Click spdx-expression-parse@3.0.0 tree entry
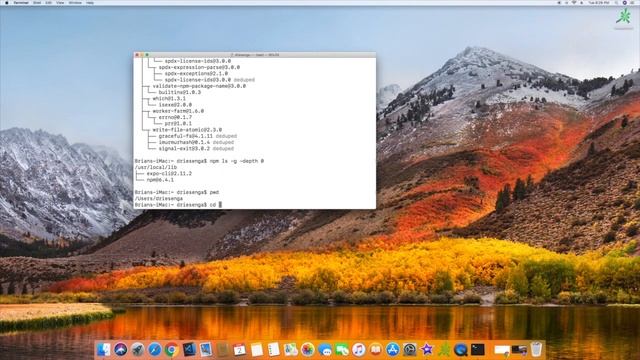The height and width of the screenshot is (360, 640). click(199, 67)
